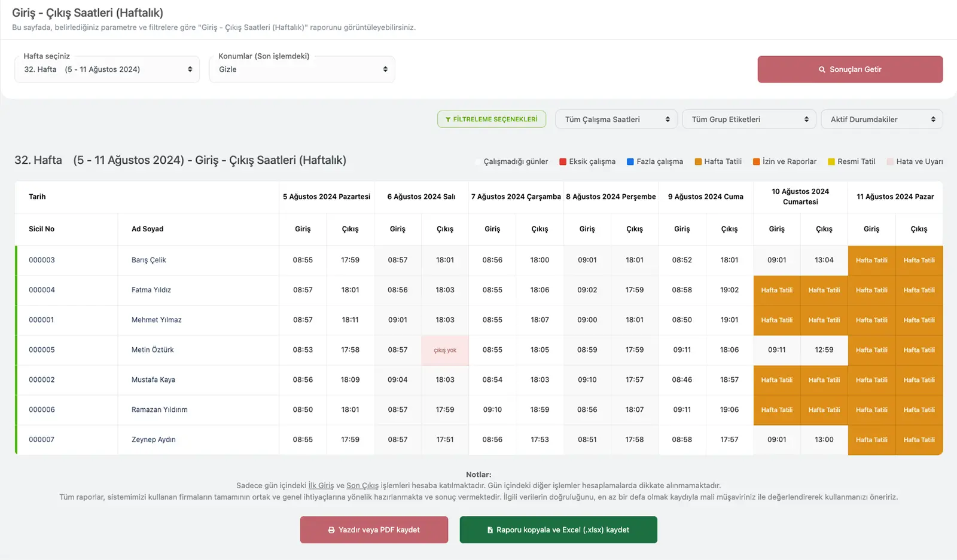
Task: Expand the Konumlar dropdown set to Gizle
Action: click(x=302, y=70)
